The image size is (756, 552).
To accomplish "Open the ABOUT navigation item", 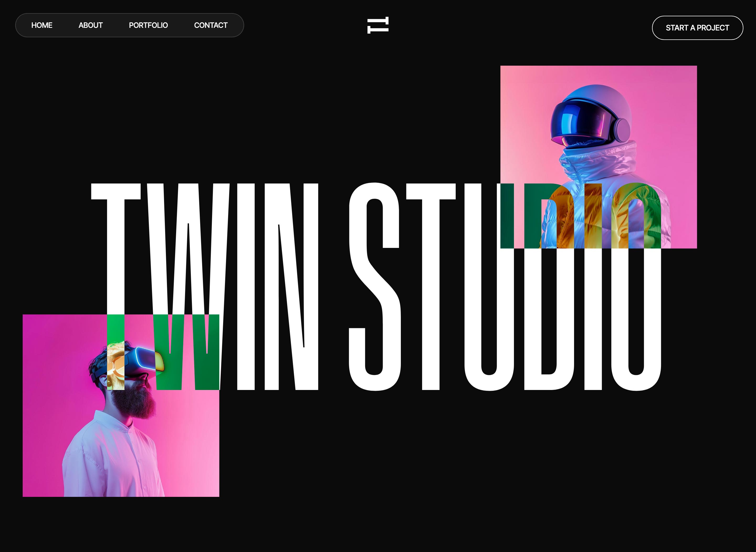I will click(91, 25).
